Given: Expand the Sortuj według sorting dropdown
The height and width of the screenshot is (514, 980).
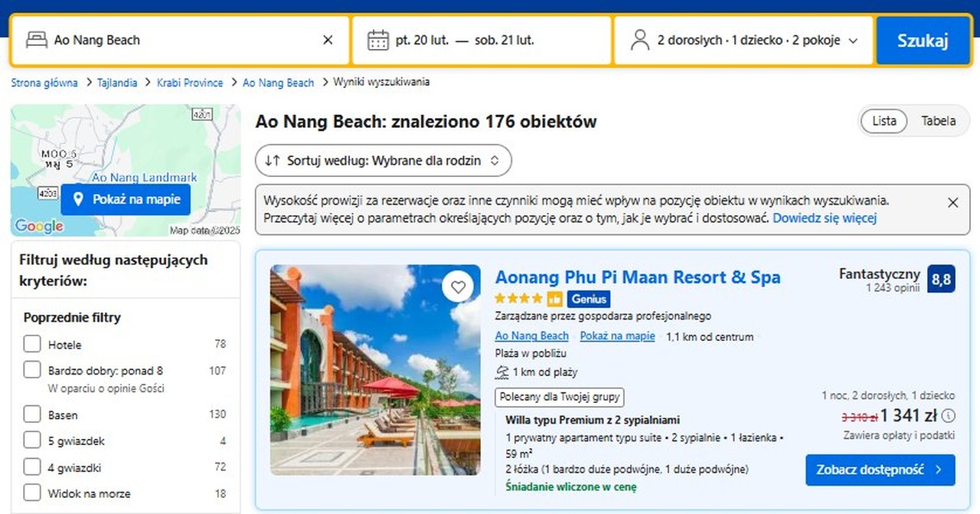Looking at the screenshot, I should point(383,161).
